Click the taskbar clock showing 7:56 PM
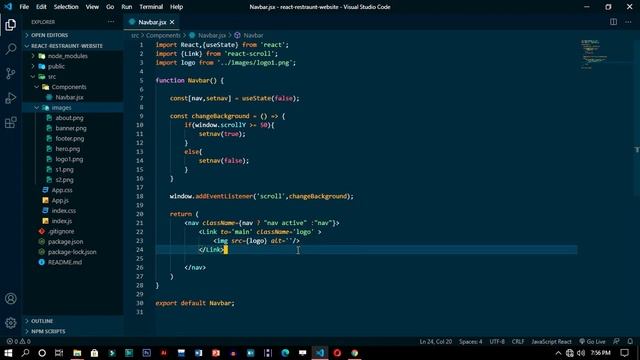The height and width of the screenshot is (360, 640). (x=600, y=353)
